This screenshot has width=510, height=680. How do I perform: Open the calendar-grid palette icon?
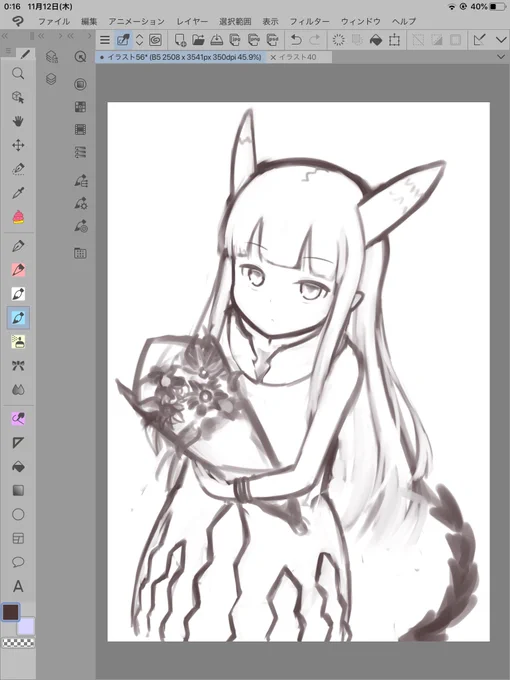pyautogui.click(x=80, y=253)
